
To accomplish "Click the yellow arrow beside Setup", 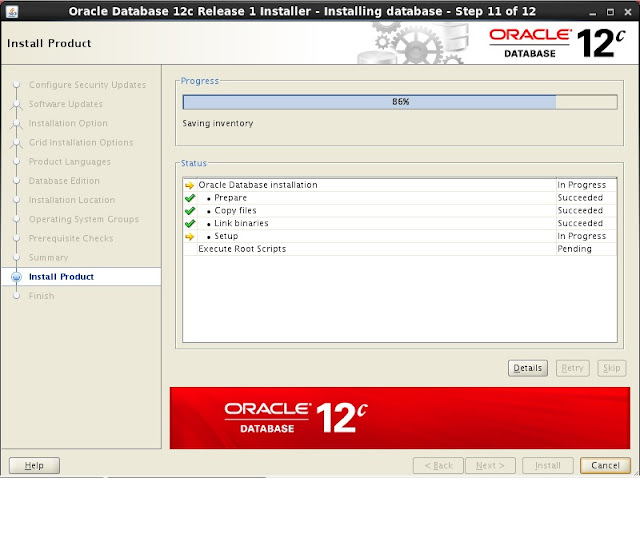I will point(189,236).
